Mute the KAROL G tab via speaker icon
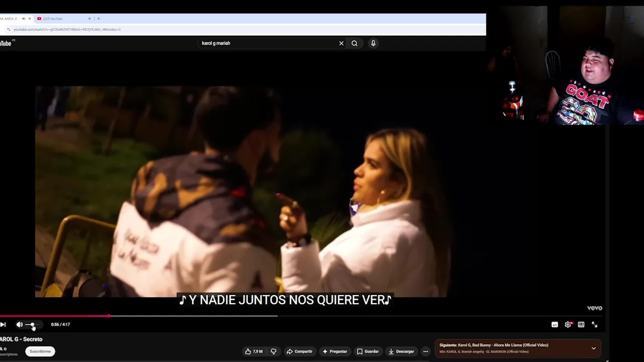644x362 pixels. click(23, 19)
